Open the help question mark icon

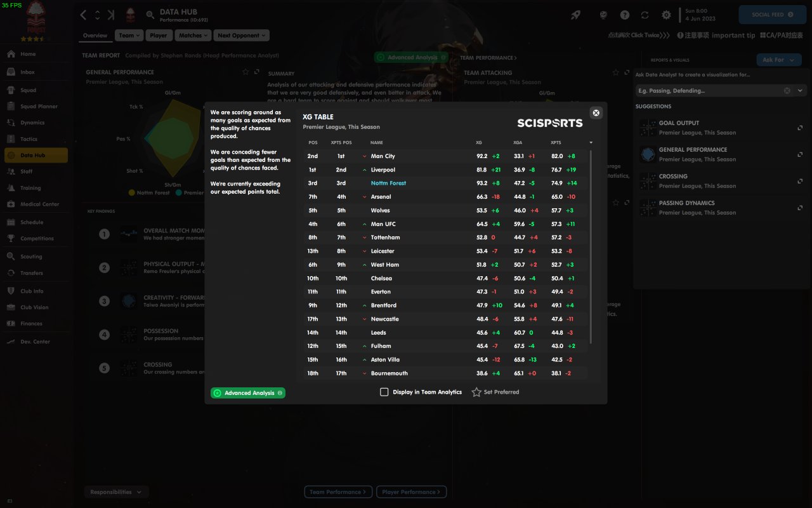(625, 15)
